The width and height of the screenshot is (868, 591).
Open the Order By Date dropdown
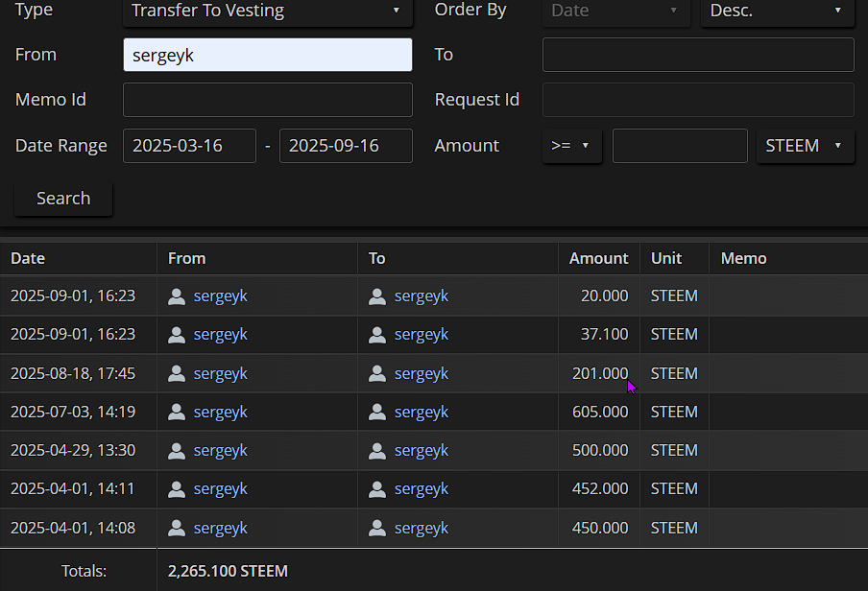pos(616,12)
